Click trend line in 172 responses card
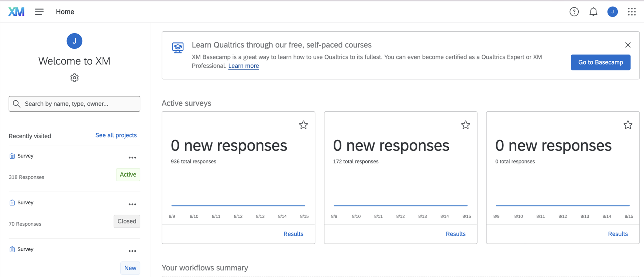The height and width of the screenshot is (277, 644). [x=400, y=205]
